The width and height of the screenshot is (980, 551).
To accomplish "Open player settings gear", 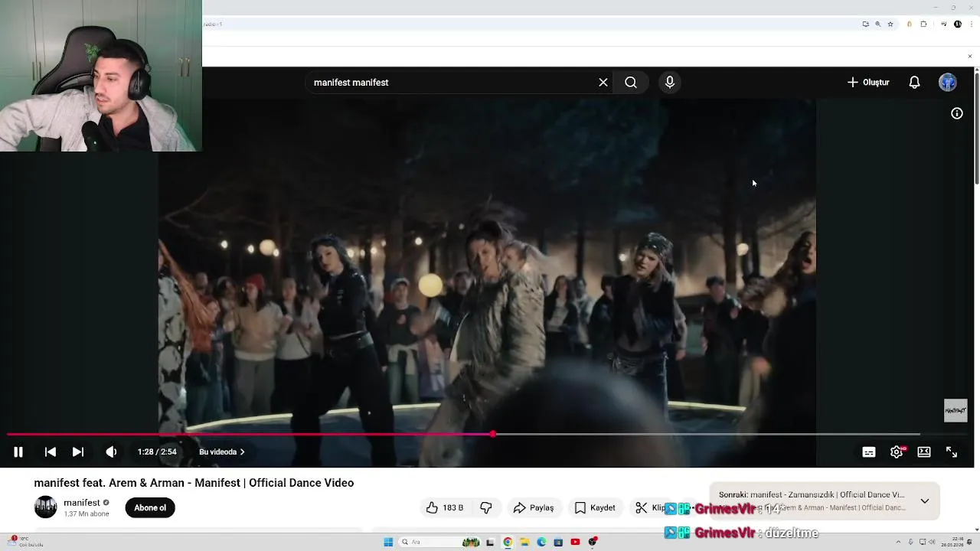I will (897, 452).
